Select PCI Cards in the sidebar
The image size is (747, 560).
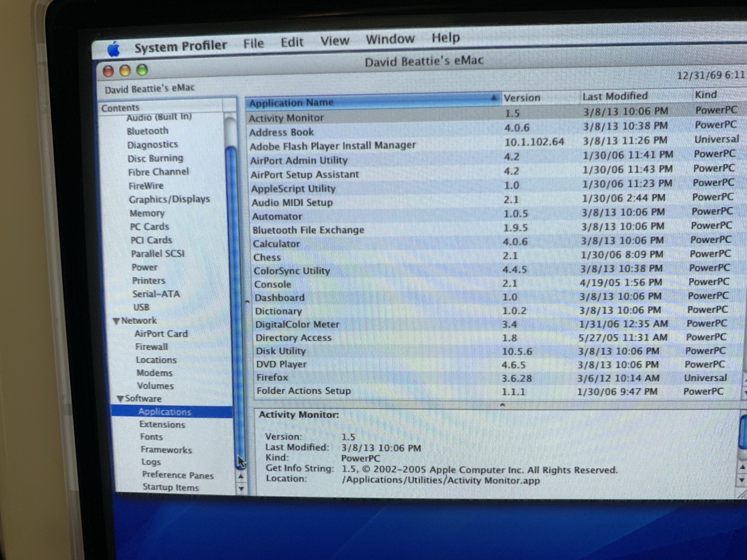151,240
